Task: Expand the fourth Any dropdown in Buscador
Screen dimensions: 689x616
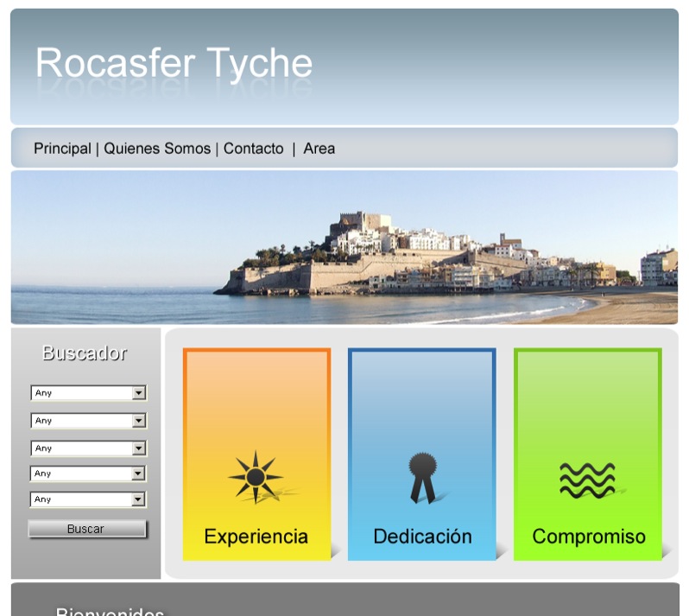Action: click(88, 473)
